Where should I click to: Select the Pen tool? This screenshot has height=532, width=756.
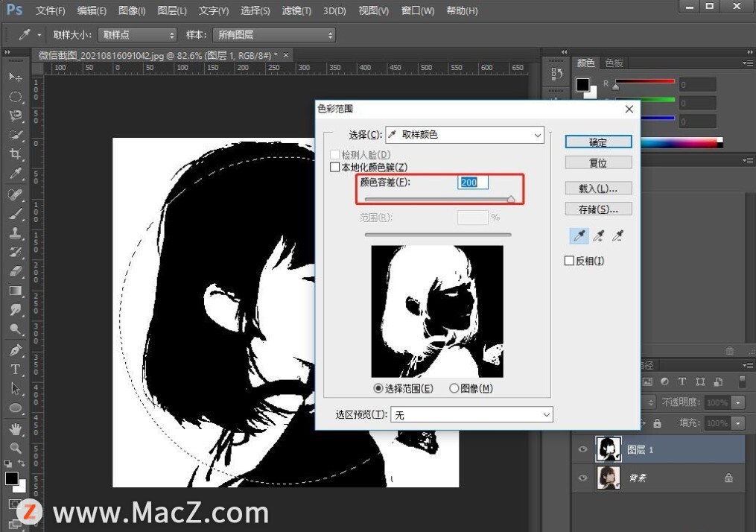pos(16,350)
